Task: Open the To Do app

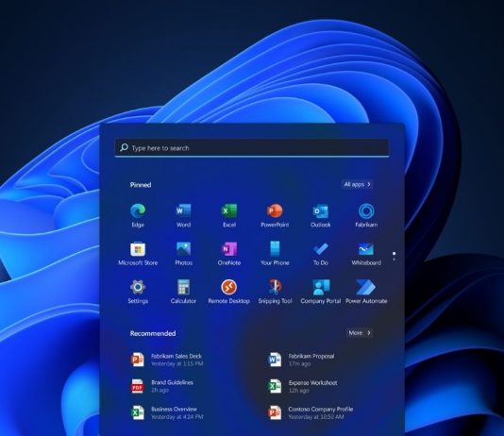Action: pyautogui.click(x=321, y=253)
